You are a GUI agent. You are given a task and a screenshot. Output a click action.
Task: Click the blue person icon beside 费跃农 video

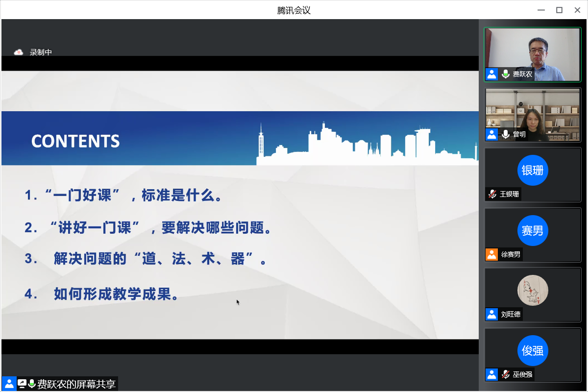[x=491, y=74]
